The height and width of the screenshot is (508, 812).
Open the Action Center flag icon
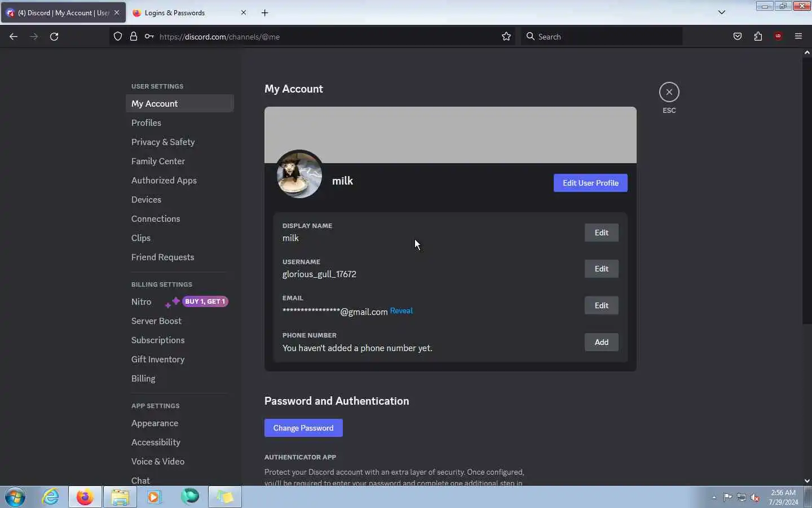[x=728, y=497]
